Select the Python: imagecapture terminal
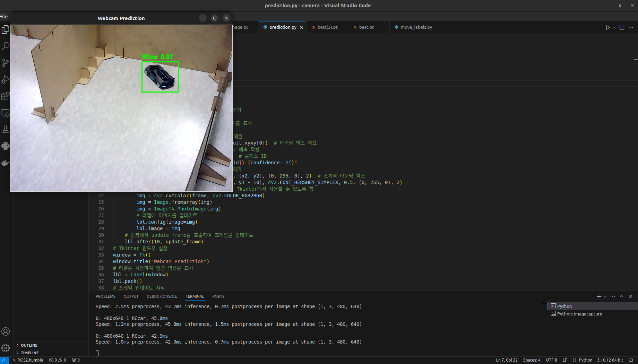This screenshot has width=638, height=364. click(592, 314)
